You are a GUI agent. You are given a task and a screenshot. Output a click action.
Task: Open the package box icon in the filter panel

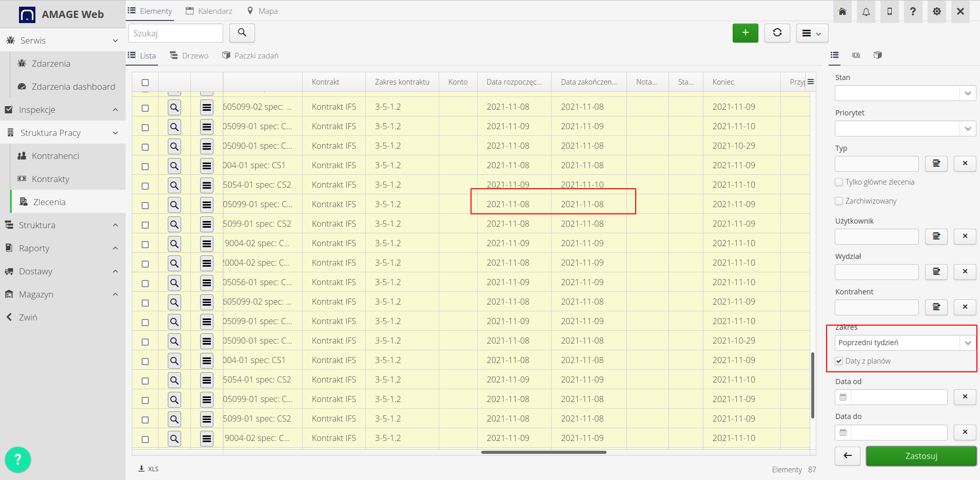pyautogui.click(x=877, y=55)
